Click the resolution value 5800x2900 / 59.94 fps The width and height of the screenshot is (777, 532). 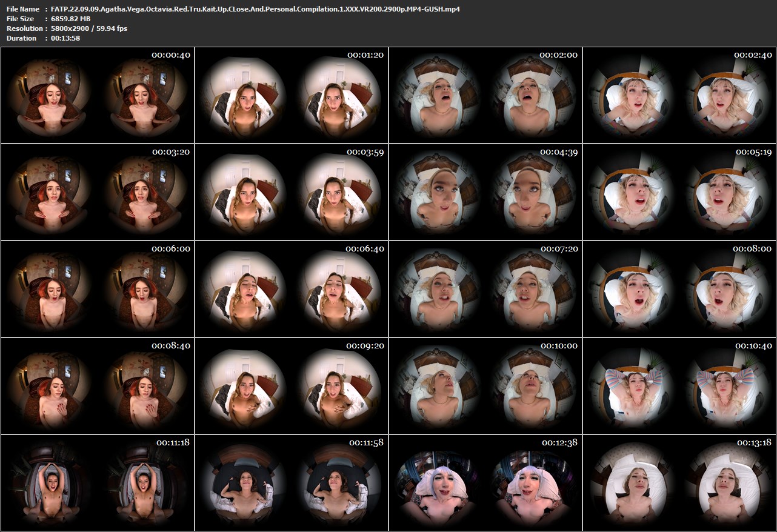pos(89,28)
